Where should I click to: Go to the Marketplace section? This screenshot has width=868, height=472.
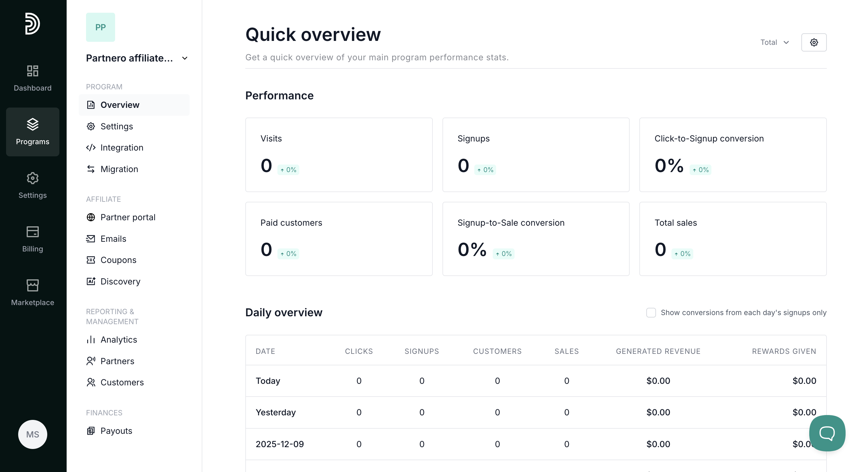click(32, 293)
